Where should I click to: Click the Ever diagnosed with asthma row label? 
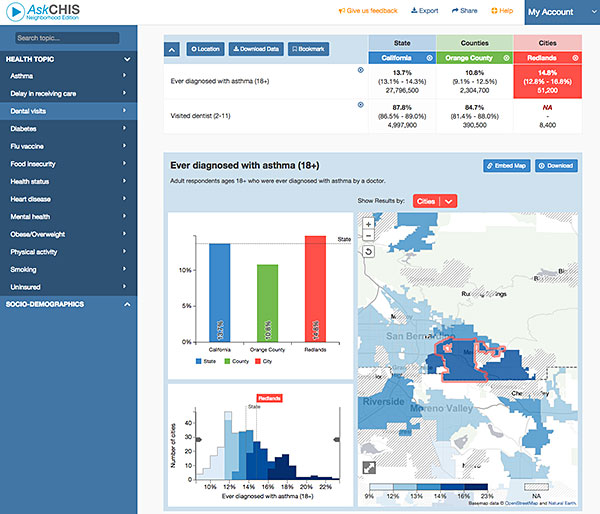click(x=220, y=81)
